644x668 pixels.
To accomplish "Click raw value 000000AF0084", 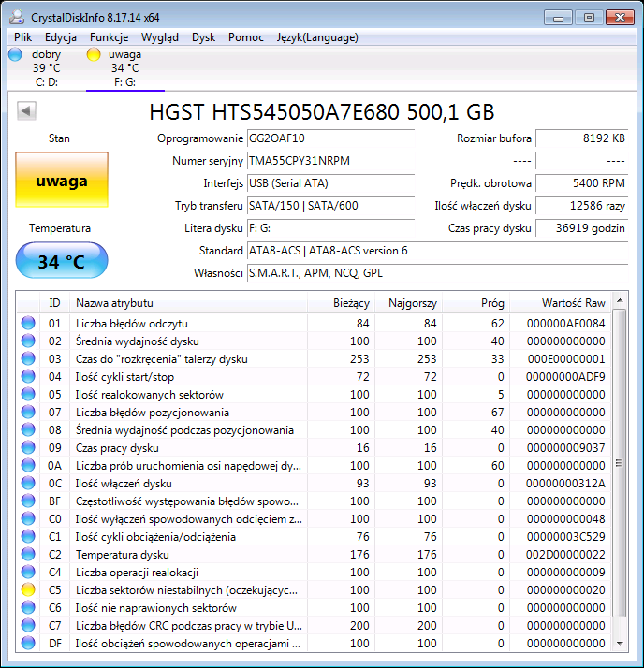I will pos(565,324).
